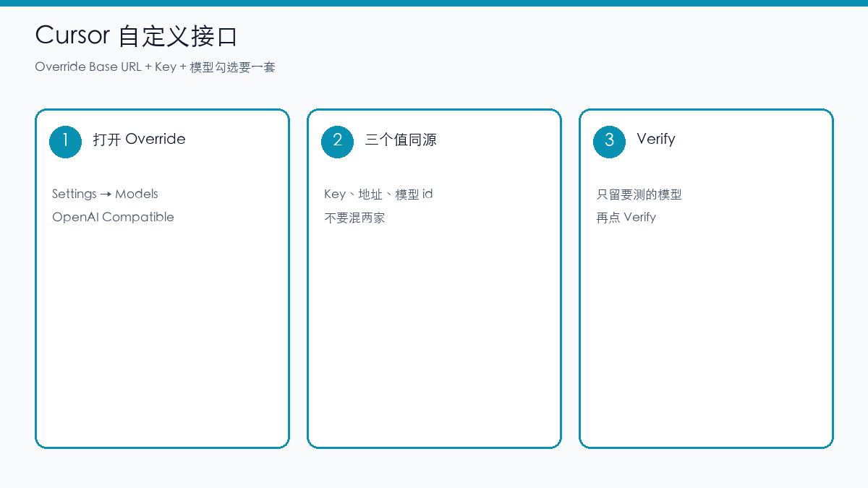Click the text "不要混两家"
This screenshot has width=868, height=488.
tap(354, 218)
